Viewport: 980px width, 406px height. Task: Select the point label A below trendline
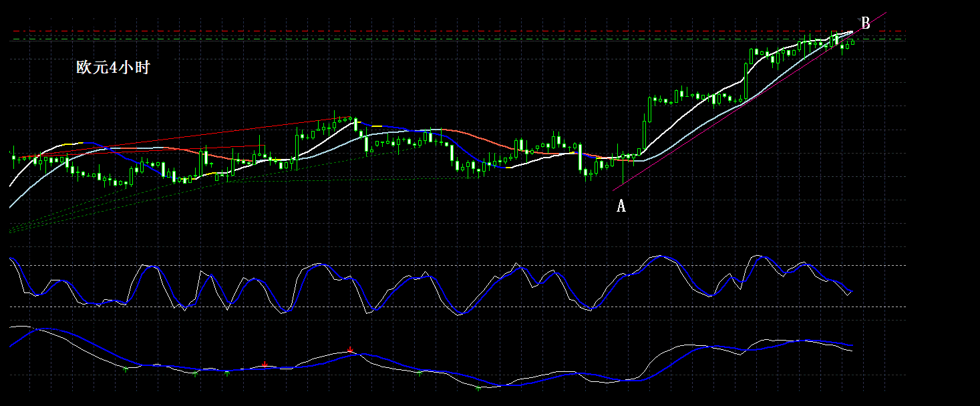(x=621, y=206)
